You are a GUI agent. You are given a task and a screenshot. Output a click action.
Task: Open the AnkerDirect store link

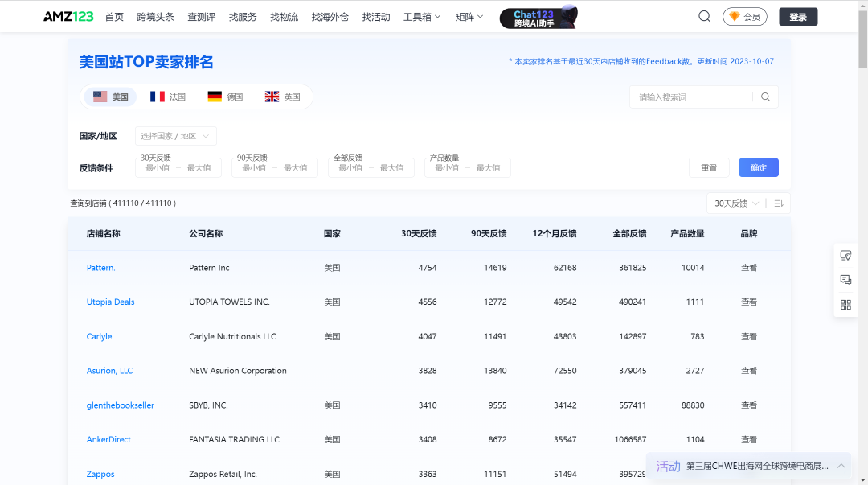pos(108,439)
